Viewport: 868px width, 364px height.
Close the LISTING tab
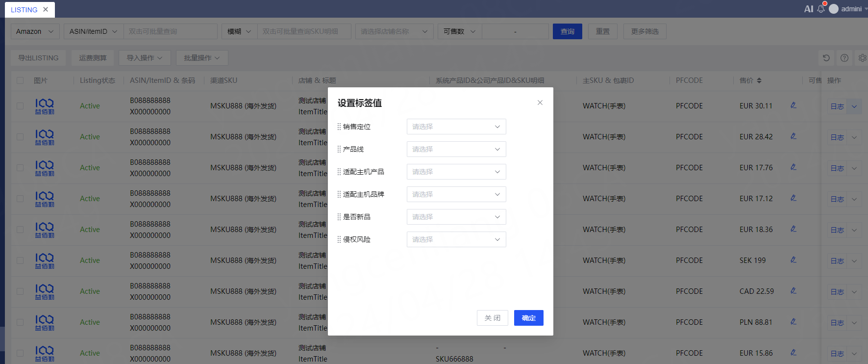pos(46,9)
